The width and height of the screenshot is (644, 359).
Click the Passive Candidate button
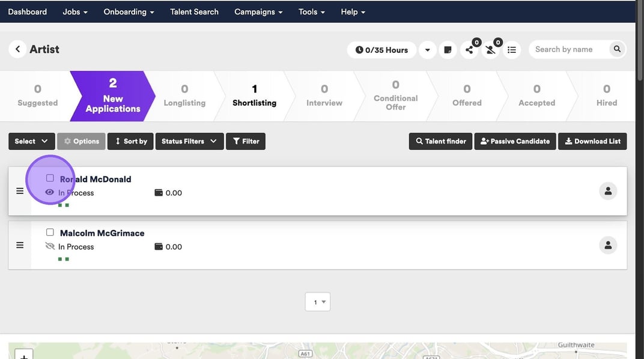tap(515, 141)
